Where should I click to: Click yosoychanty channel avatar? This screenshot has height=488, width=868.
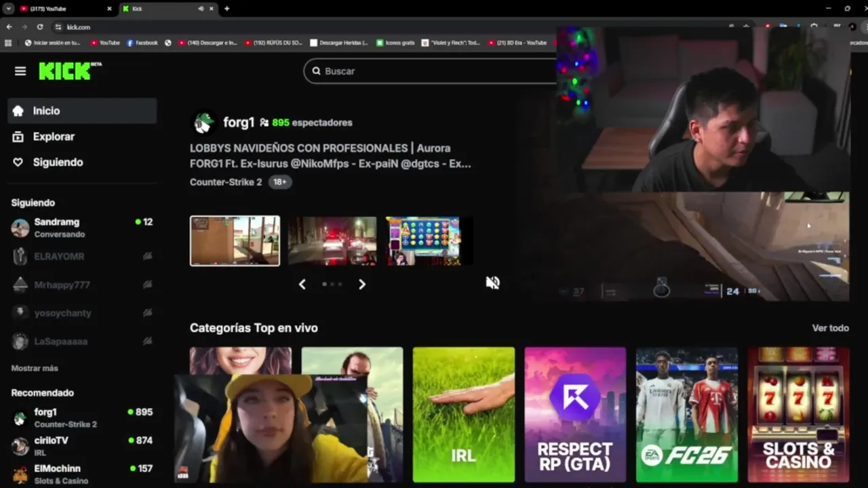(20, 313)
